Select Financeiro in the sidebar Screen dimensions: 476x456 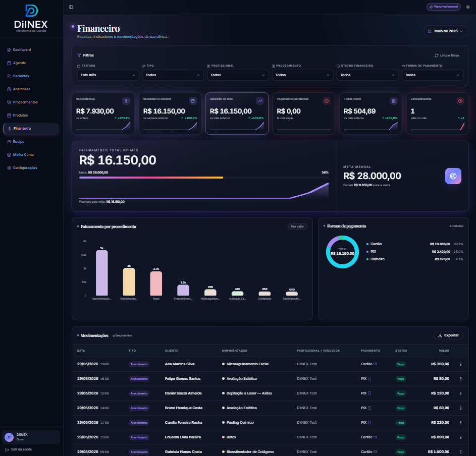[x=31, y=129]
